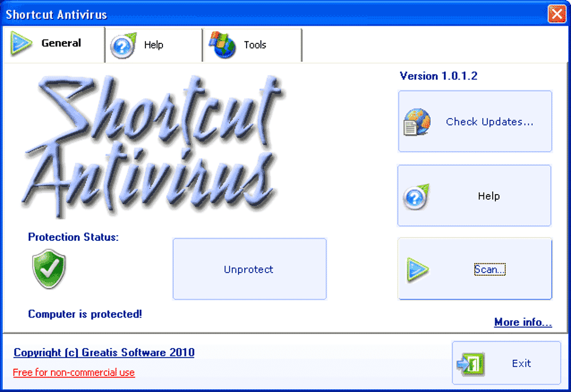
Task: Click the question mark icon on Help tab
Action: coord(122,44)
